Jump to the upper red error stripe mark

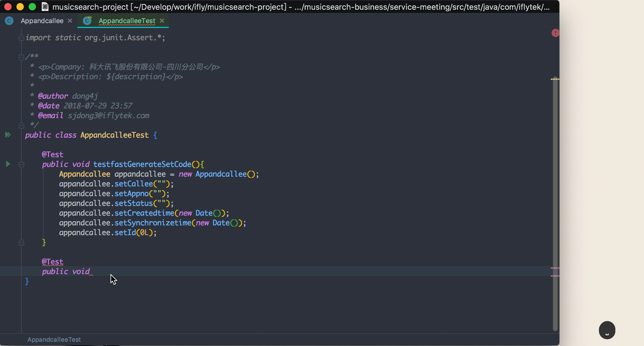click(555, 268)
